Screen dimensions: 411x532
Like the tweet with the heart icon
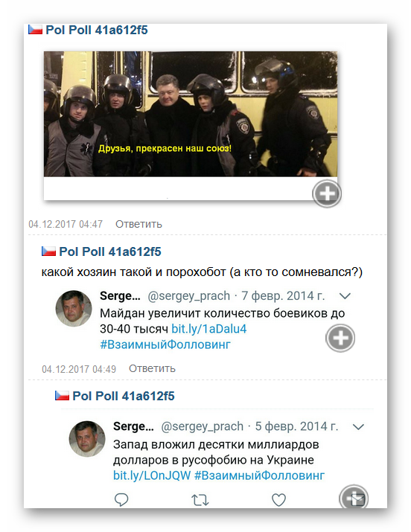(x=278, y=500)
